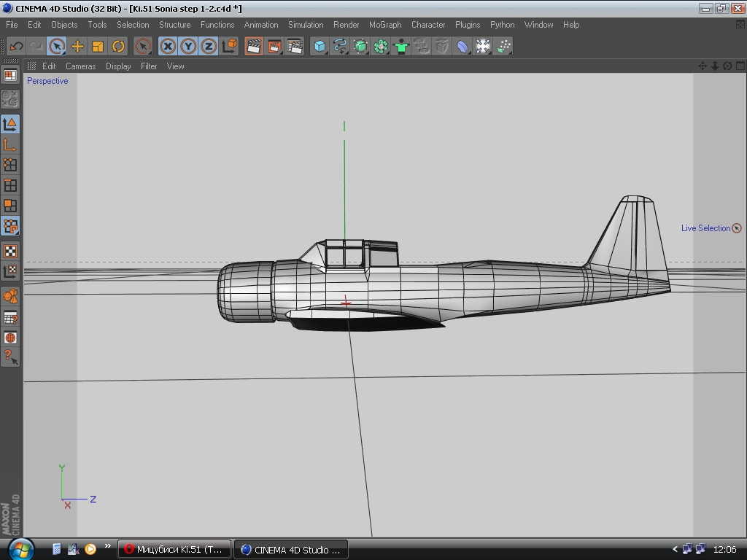Click the viewport pan navigation icon

tap(703, 66)
